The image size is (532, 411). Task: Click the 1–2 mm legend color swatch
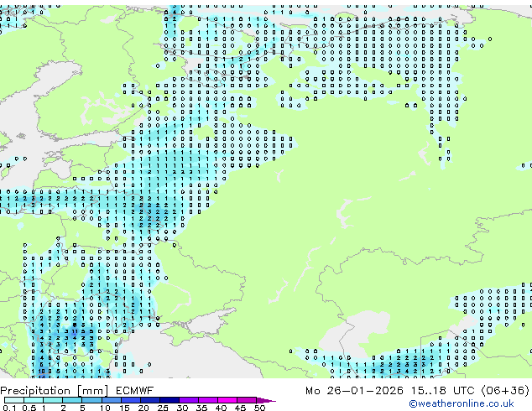[x=53, y=400]
